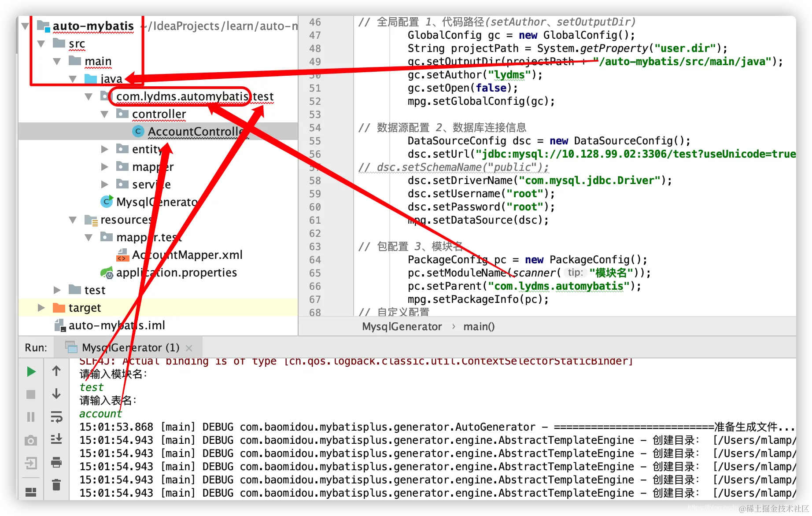Click MysqlGenerator in editor breadcrumb
The height and width of the screenshot is (516, 812).
point(402,326)
